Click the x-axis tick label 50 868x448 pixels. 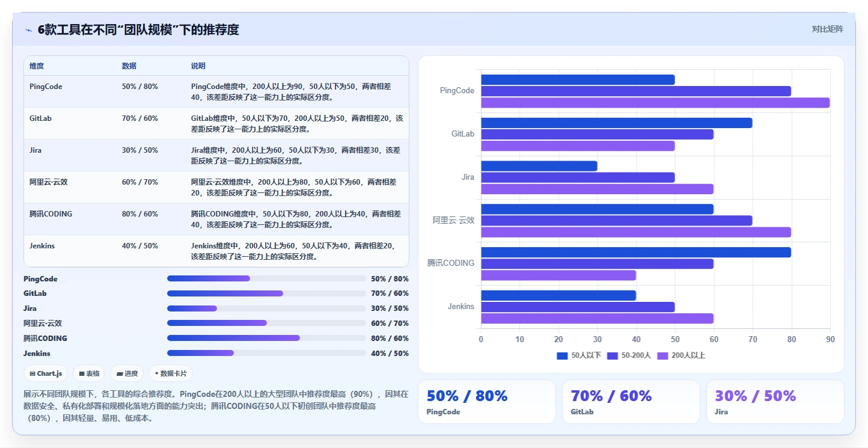pyautogui.click(x=675, y=339)
